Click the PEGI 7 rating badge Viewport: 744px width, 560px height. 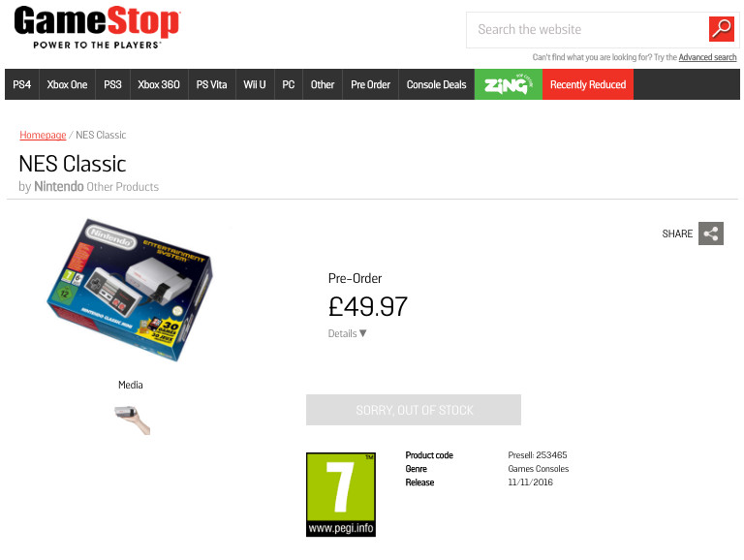coord(341,494)
